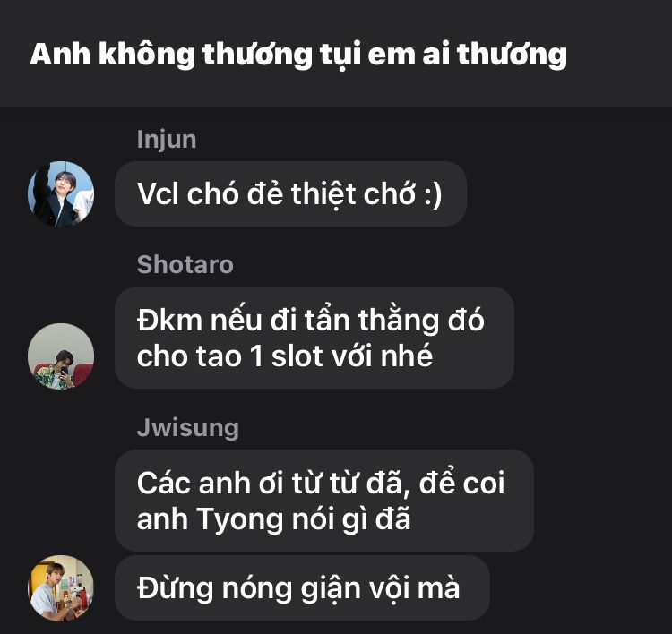672x634 pixels.
Task: Tap Shotaro's mirror selfie avatar
Action: pyautogui.click(x=61, y=356)
